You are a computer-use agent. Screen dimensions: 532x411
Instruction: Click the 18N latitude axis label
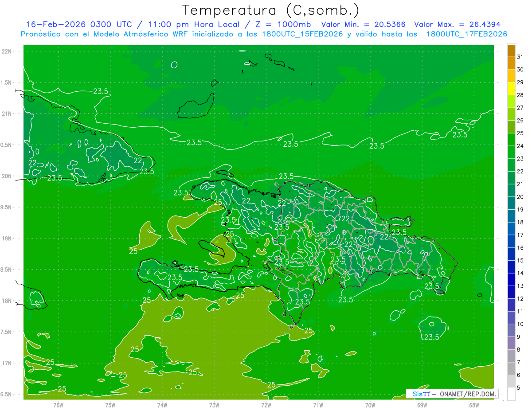coord(8,301)
